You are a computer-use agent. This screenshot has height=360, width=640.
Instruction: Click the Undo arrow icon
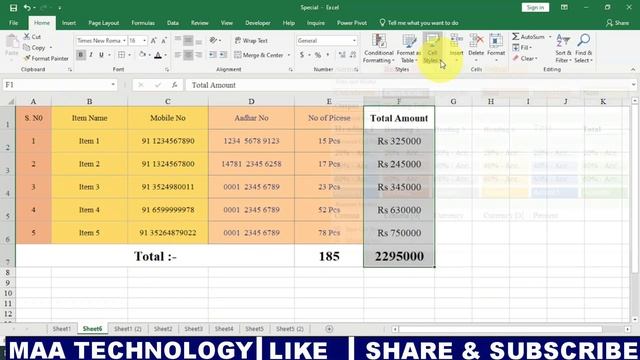(27, 8)
